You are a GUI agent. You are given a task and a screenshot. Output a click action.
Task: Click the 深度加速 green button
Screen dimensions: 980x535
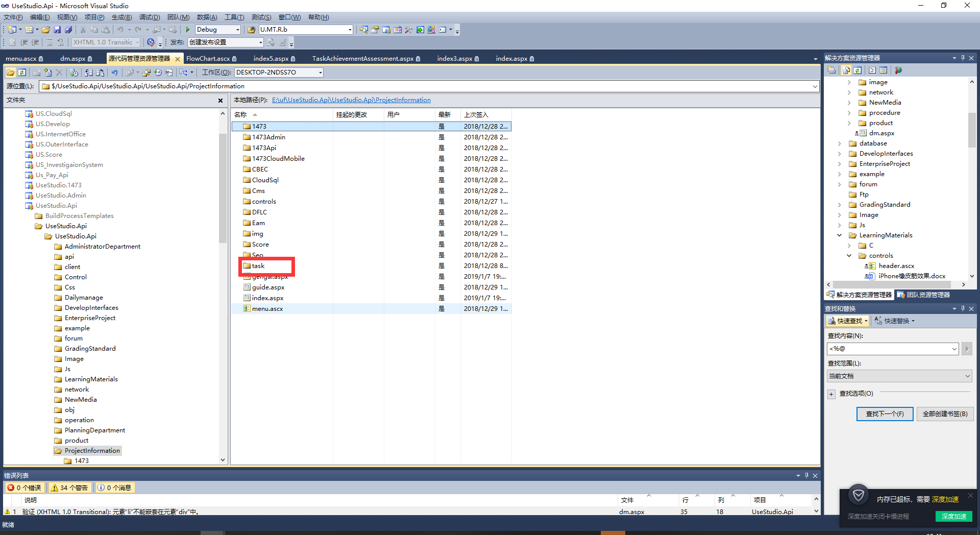point(953,517)
